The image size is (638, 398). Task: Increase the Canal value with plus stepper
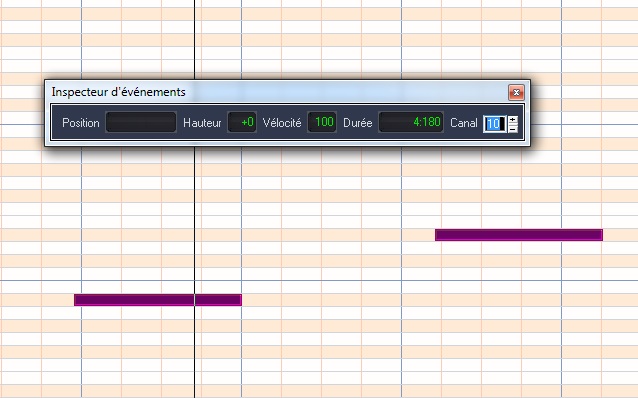pos(513,120)
